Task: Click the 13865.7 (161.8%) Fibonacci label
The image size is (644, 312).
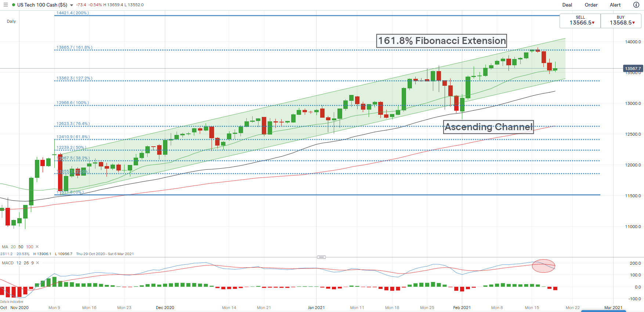Action: click(x=75, y=48)
